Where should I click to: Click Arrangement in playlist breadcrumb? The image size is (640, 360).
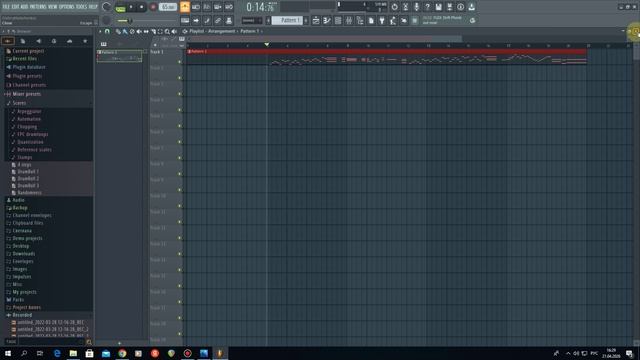point(221,31)
